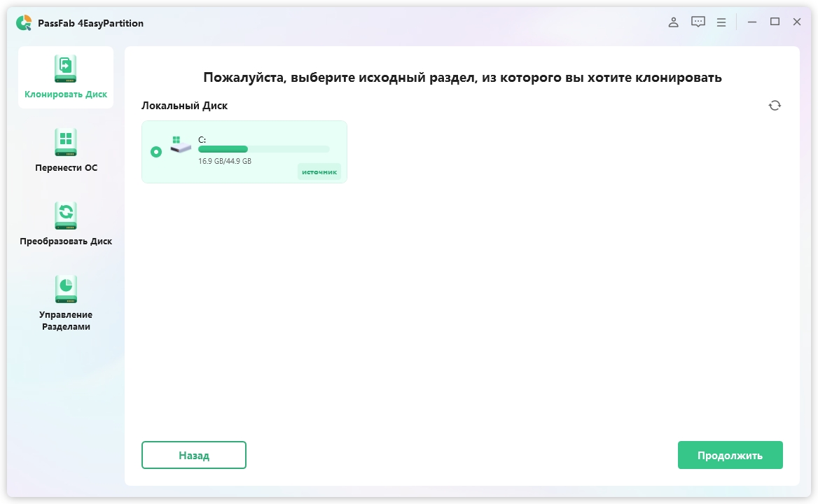Close the PassFab window
The image size is (818, 504).
click(797, 22)
